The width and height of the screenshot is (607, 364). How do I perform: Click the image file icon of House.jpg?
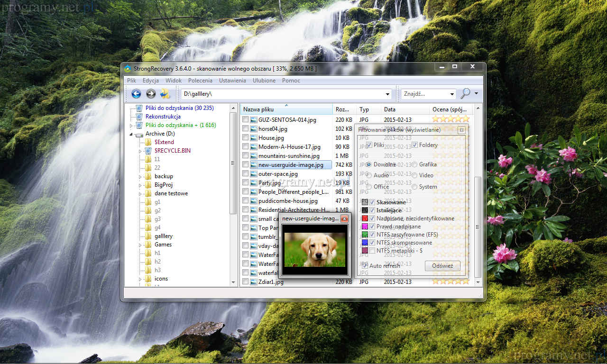(x=254, y=138)
